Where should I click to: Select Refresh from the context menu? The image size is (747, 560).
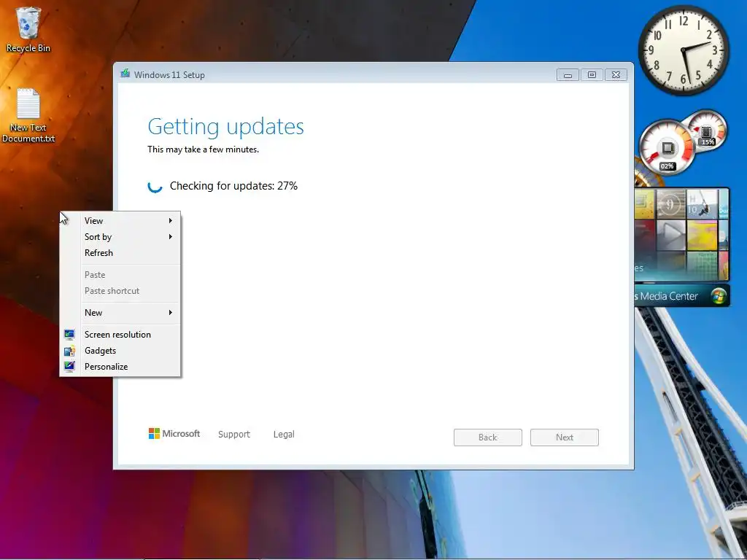point(120,253)
